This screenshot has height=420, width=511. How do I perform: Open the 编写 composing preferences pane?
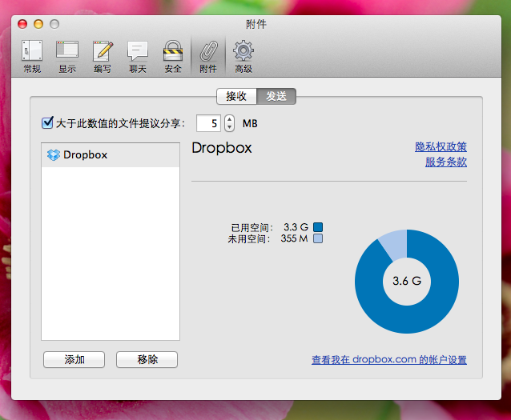103,56
